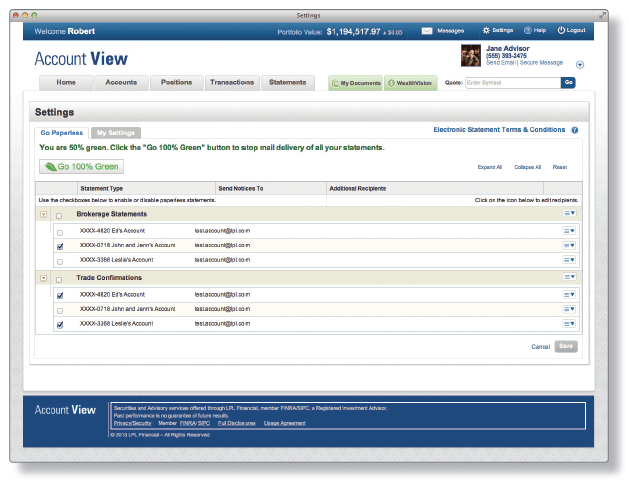Click Send Email link under advisor
629x485 pixels.
501,63
